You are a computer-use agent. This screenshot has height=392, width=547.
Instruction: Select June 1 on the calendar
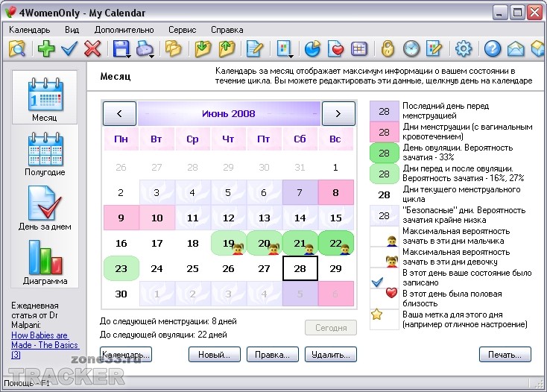[335, 168]
